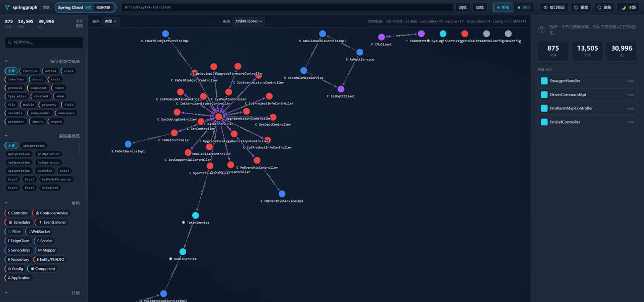The image size is (644, 302).
Task: Select the FmDefRlobjectServiceImpl node
Action: (166, 34)
